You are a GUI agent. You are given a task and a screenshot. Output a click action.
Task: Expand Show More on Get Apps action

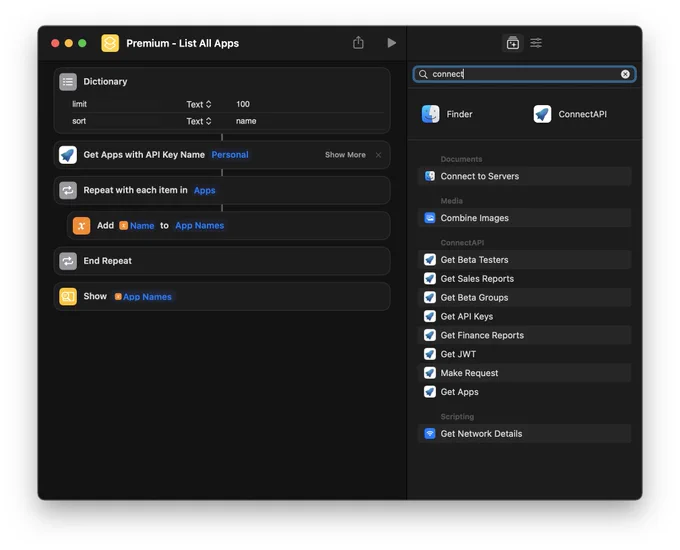pyautogui.click(x=345, y=155)
